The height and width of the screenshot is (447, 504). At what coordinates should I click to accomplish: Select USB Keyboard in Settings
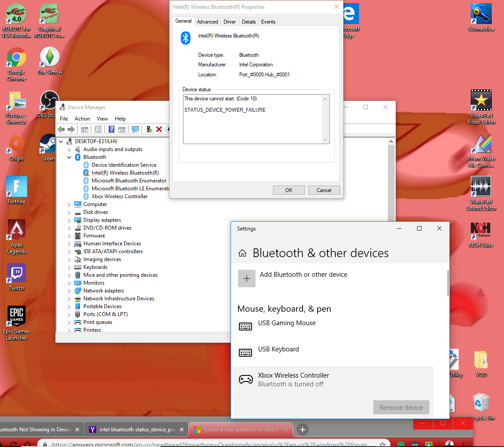tap(333, 353)
